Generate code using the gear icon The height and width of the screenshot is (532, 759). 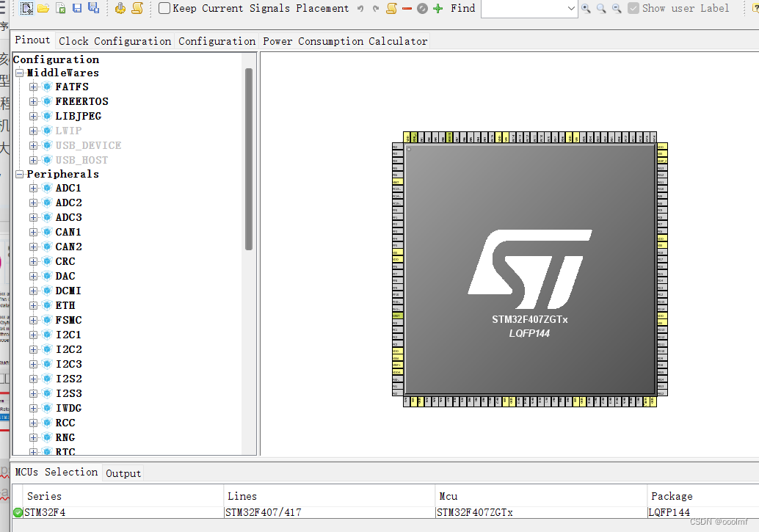120,8
